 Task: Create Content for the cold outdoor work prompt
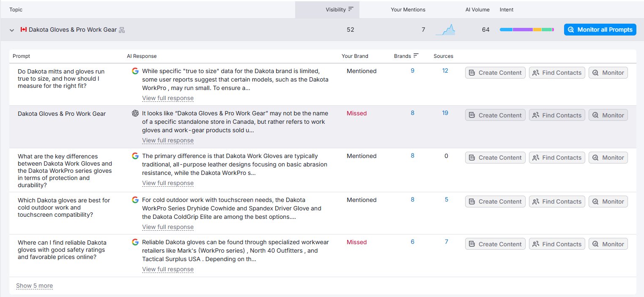tap(495, 202)
